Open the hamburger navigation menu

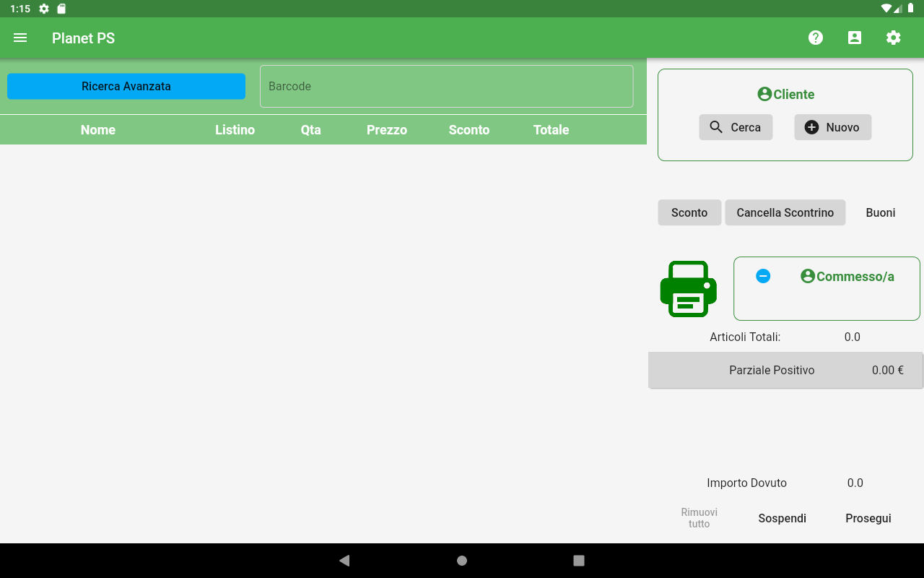[x=20, y=38]
